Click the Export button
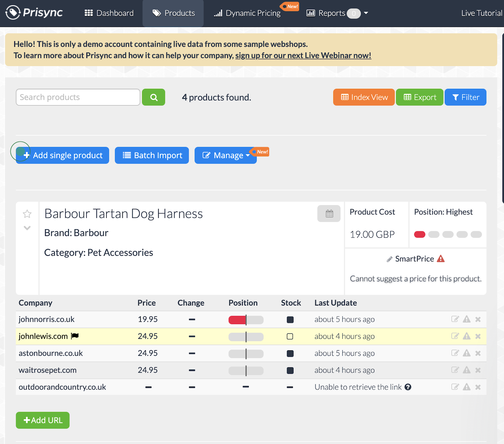Image resolution: width=504 pixels, height=444 pixels. [x=420, y=97]
